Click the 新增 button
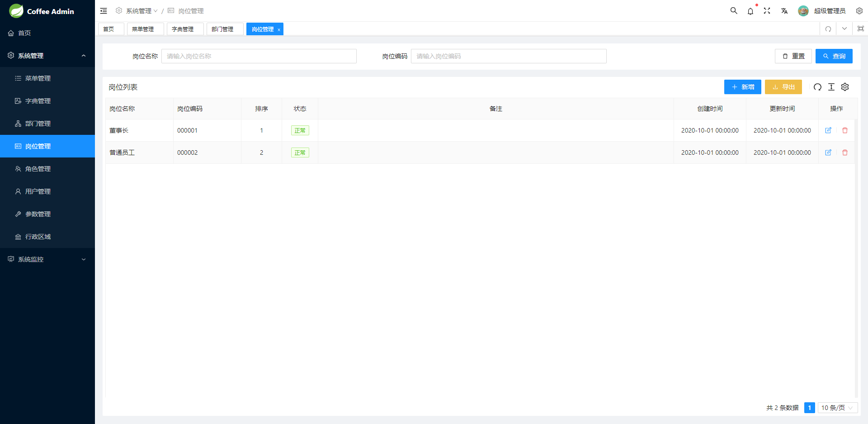The image size is (868, 424). coord(742,87)
